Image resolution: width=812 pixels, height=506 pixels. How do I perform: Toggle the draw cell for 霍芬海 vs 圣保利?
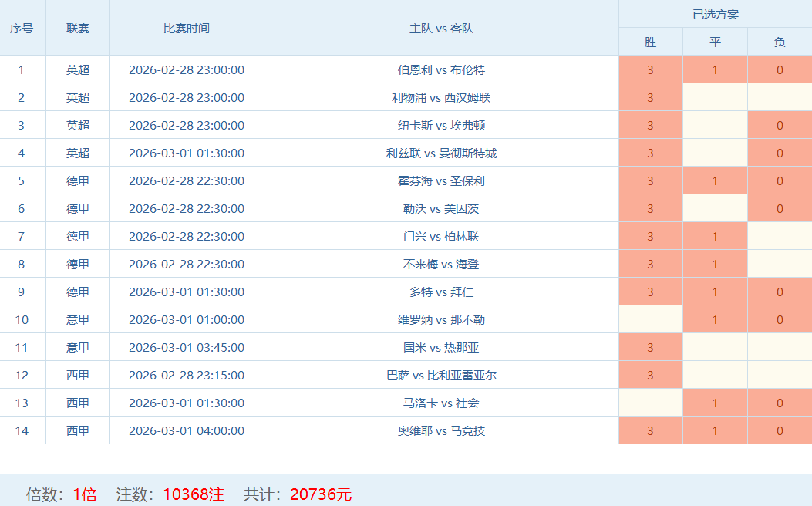click(715, 181)
